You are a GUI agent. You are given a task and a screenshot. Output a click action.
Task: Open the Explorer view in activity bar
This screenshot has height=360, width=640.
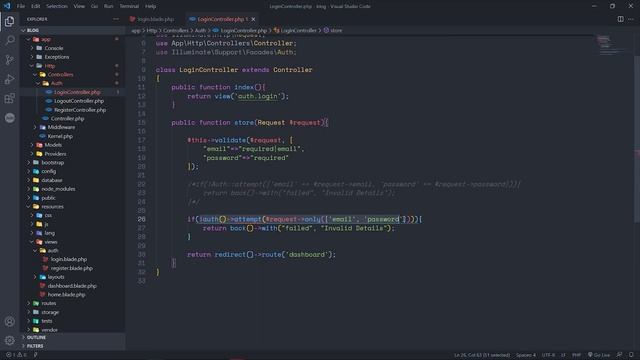pyautogui.click(x=9, y=21)
